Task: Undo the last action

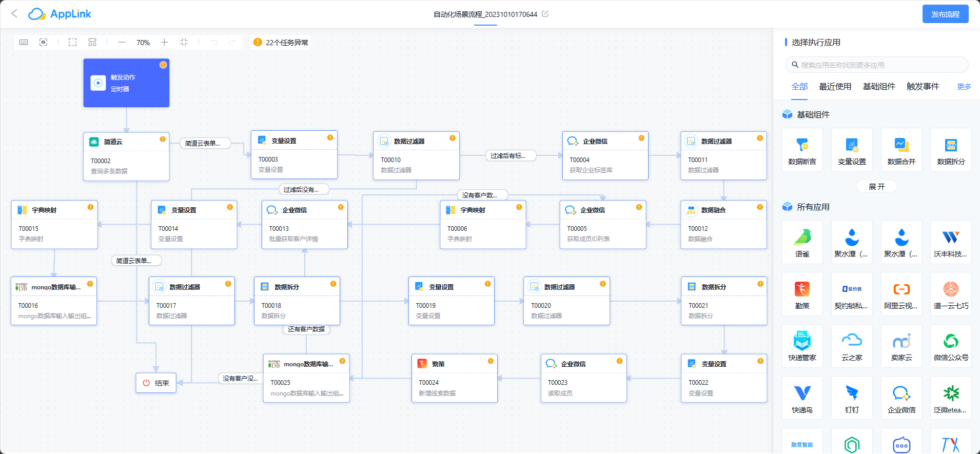Action: [x=214, y=42]
